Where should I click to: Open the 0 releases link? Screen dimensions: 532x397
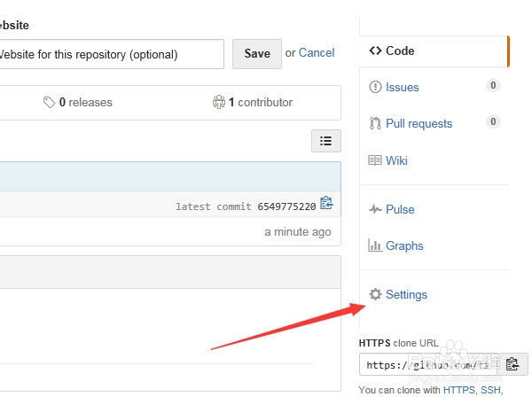click(85, 102)
